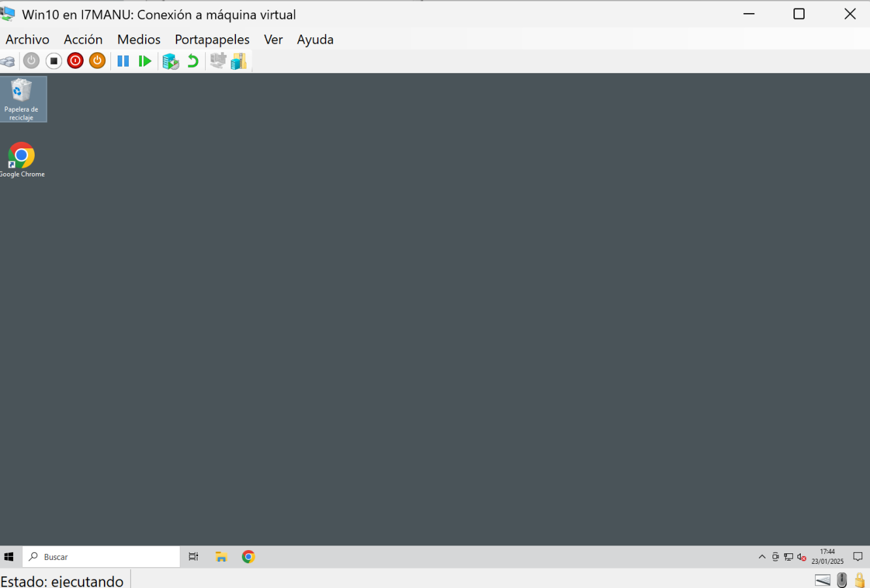The width and height of the screenshot is (870, 588).
Task: Expand the hidden system tray icons
Action: 761,557
